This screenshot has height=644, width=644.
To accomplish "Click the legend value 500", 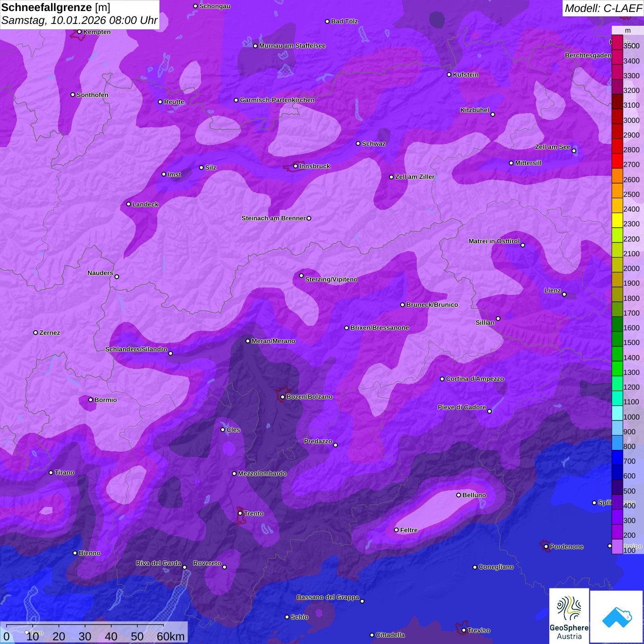I will click(x=629, y=491).
